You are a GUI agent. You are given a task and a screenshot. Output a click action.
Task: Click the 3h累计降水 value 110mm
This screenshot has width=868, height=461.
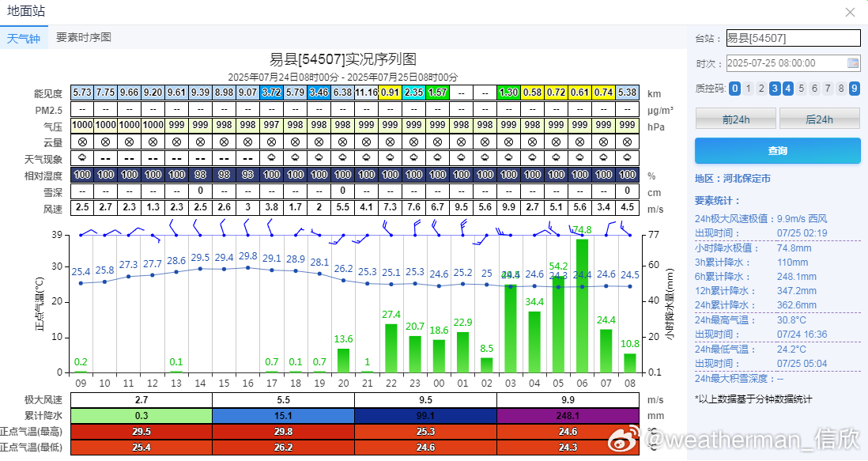[792, 263]
